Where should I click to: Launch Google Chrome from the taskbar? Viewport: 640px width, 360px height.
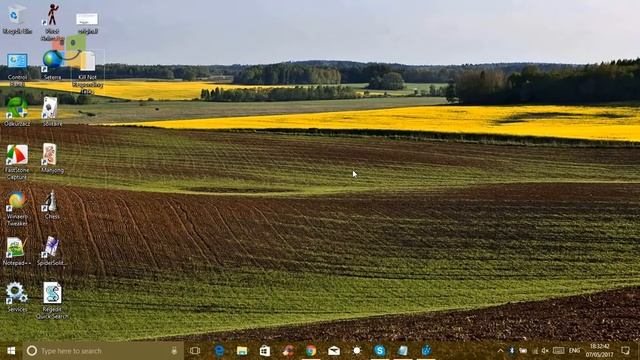(311, 351)
